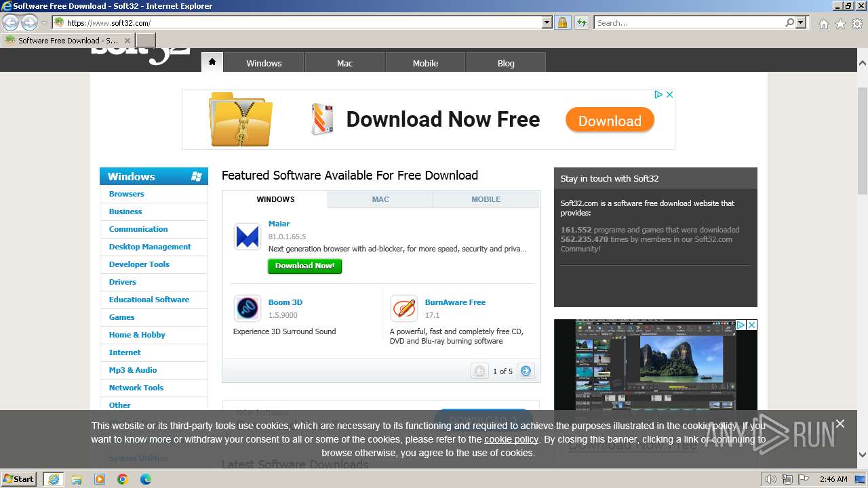Open a new blank browser tab
868x488 pixels.
(x=146, y=40)
